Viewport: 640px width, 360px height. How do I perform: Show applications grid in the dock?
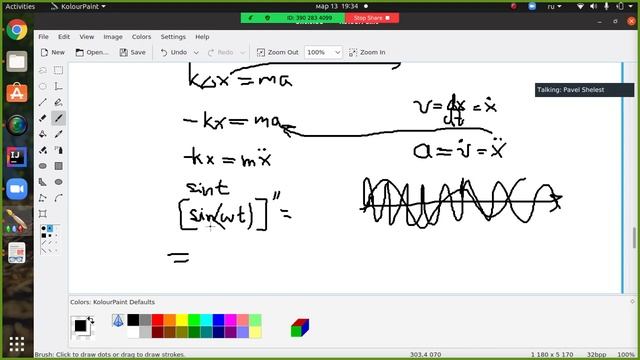[x=17, y=344]
